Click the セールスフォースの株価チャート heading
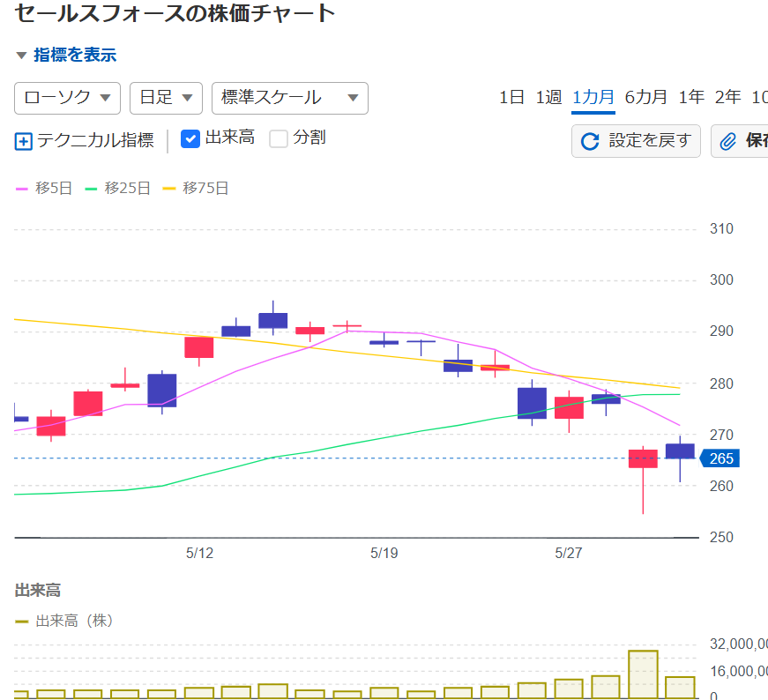 coord(175,13)
